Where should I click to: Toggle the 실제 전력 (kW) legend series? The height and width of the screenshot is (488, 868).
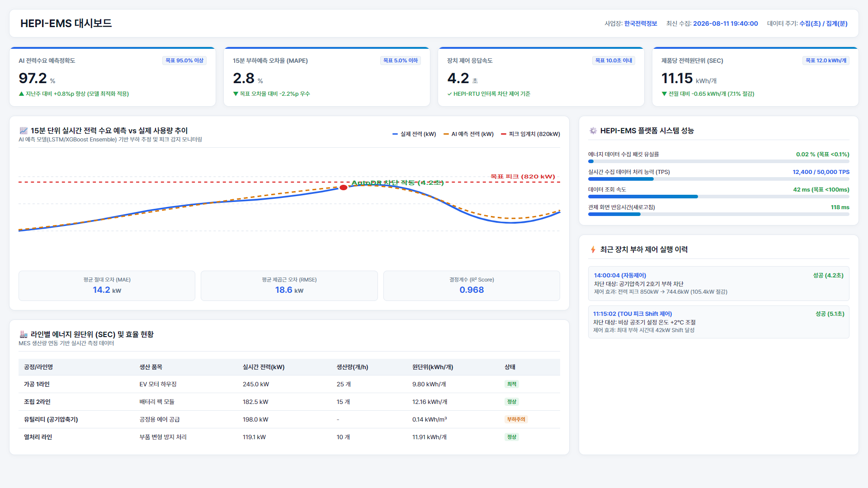click(414, 134)
